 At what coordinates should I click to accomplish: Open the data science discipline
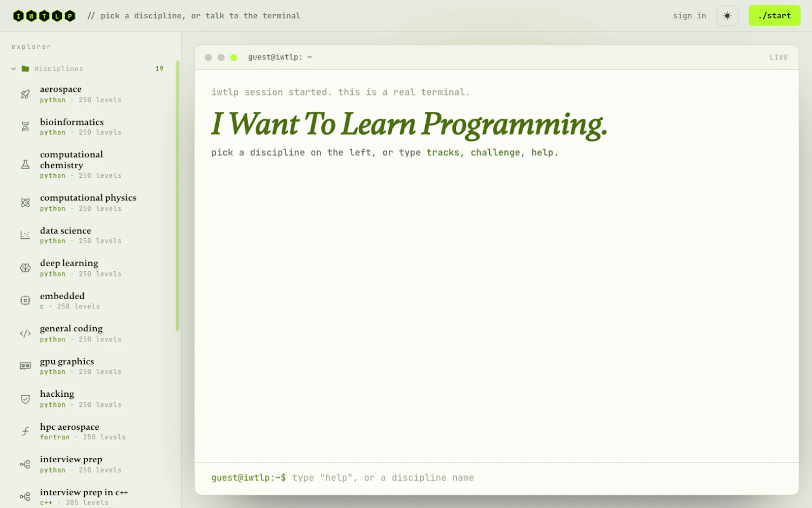pyautogui.click(x=91, y=235)
